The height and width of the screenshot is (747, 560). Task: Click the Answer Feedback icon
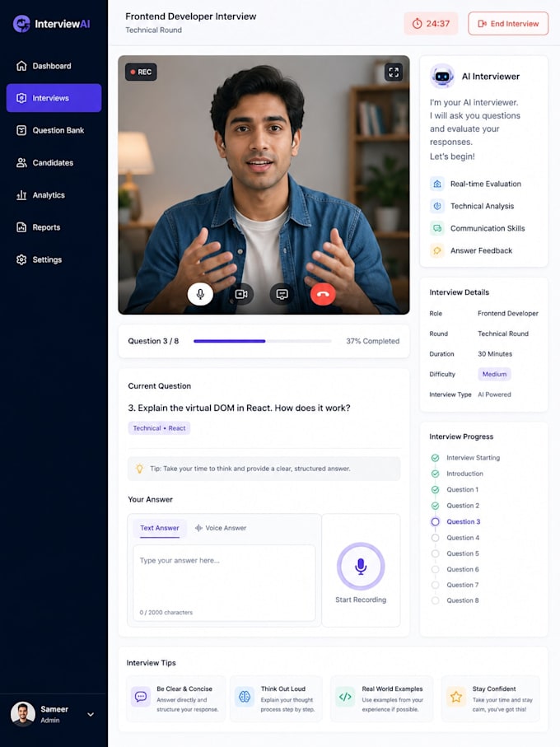coord(437,250)
